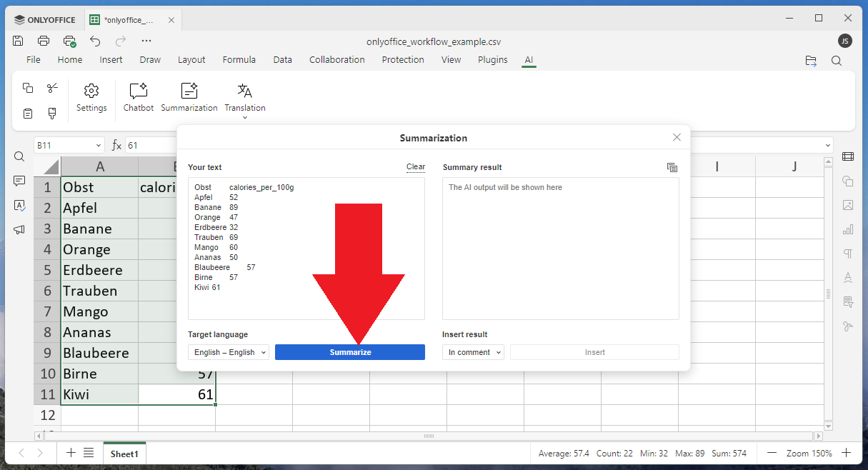This screenshot has width=868, height=470.
Task: Click the Summarization ribbon icon
Action: click(189, 97)
